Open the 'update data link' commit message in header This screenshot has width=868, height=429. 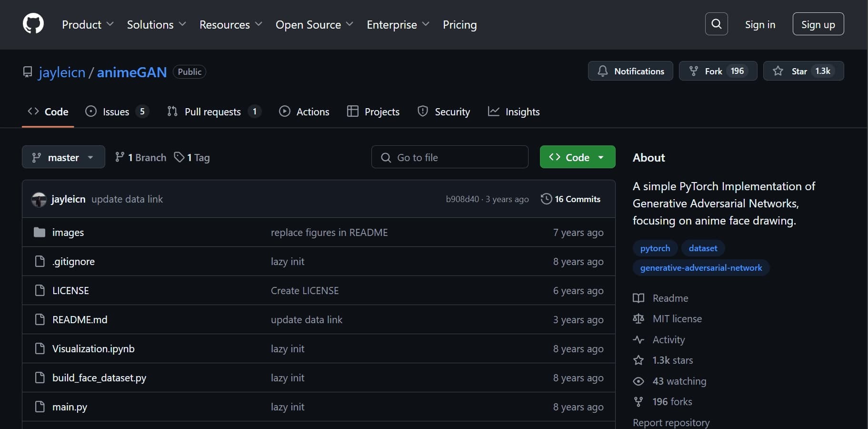tap(127, 199)
